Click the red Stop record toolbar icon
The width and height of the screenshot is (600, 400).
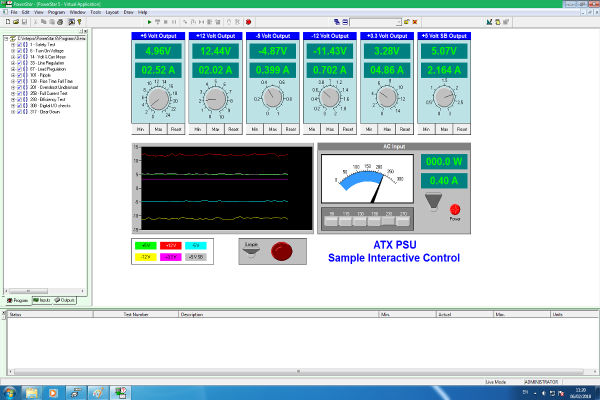point(247,21)
